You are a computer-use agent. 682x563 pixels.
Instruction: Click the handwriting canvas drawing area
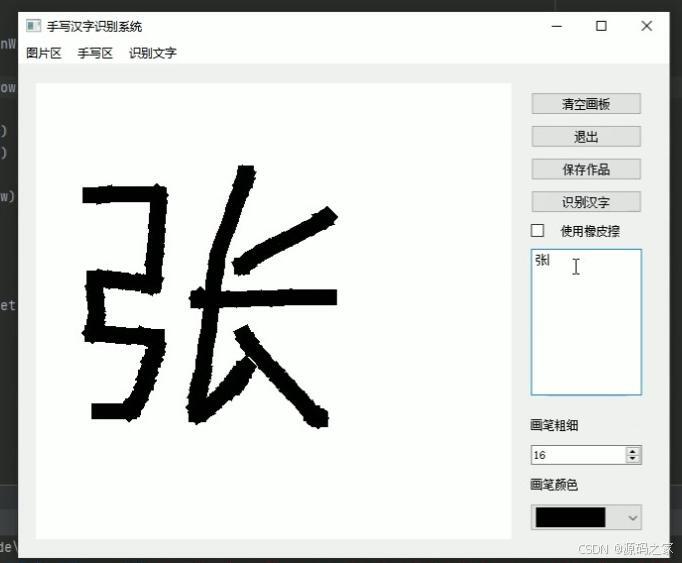273,311
